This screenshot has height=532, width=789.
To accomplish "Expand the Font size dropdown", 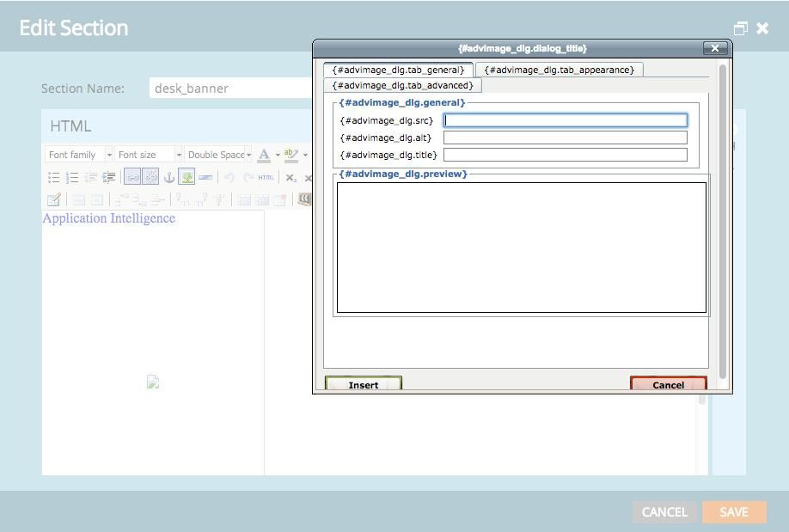I will (x=150, y=155).
